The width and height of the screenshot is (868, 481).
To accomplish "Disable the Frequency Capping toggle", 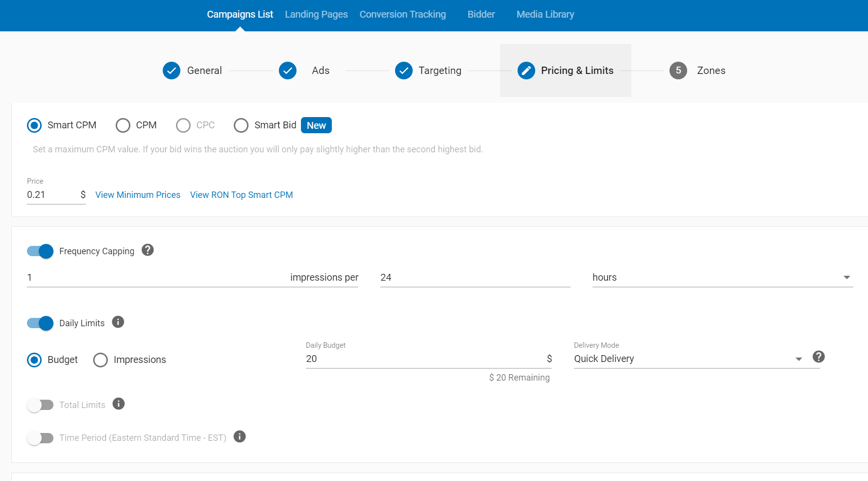I will [40, 251].
